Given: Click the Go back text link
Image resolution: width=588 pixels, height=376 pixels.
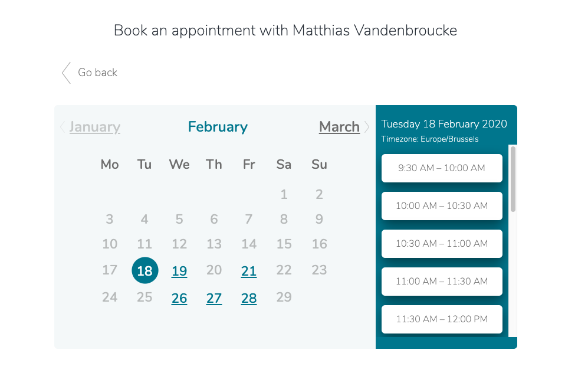Looking at the screenshot, I should pyautogui.click(x=97, y=73).
